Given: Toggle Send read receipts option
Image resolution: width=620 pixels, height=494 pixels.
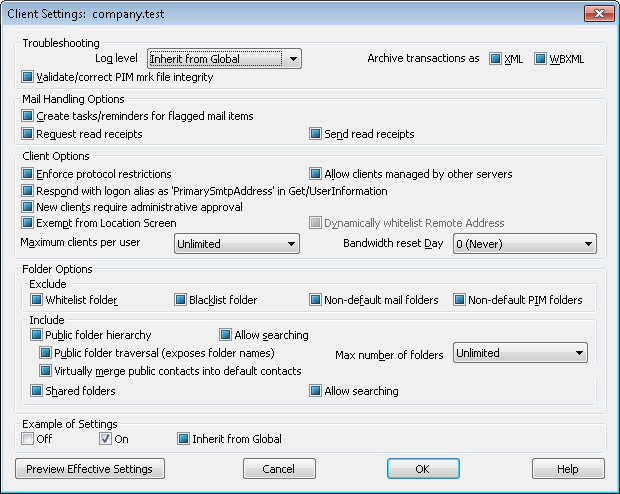Looking at the screenshot, I should tap(316, 134).
